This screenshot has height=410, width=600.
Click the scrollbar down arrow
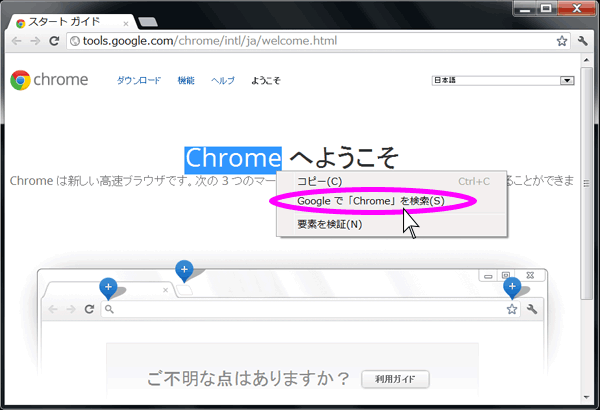coord(586,397)
